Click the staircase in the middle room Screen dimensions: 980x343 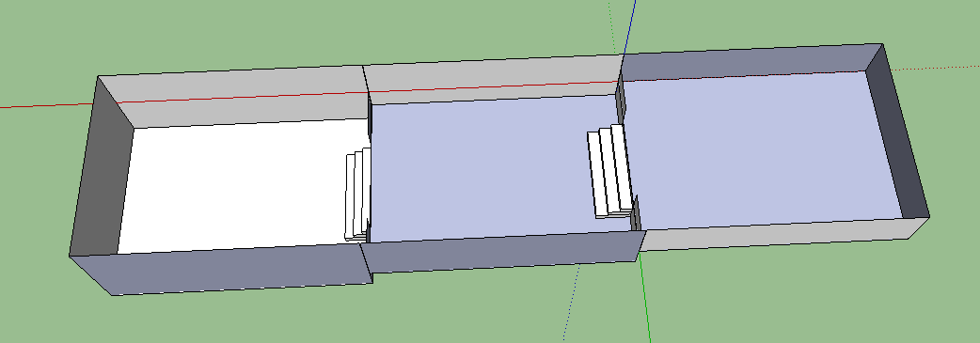pyautogui.click(x=610, y=170)
